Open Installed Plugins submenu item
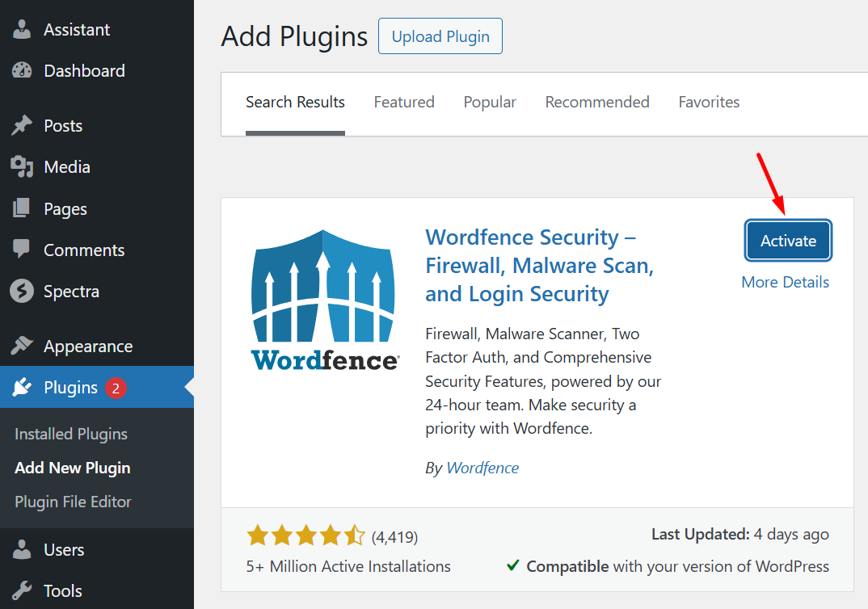Image resolution: width=868 pixels, height=609 pixels. pyautogui.click(x=71, y=435)
